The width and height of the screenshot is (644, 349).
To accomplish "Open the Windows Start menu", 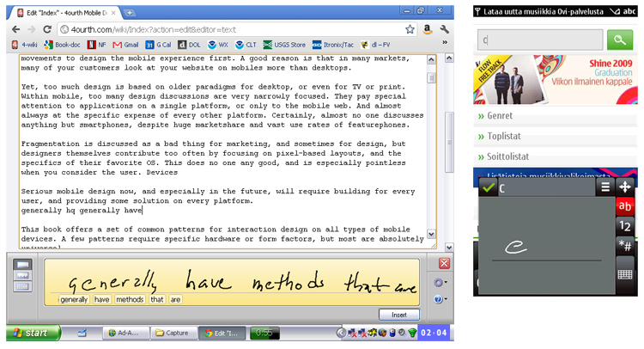I will pyautogui.click(x=33, y=333).
